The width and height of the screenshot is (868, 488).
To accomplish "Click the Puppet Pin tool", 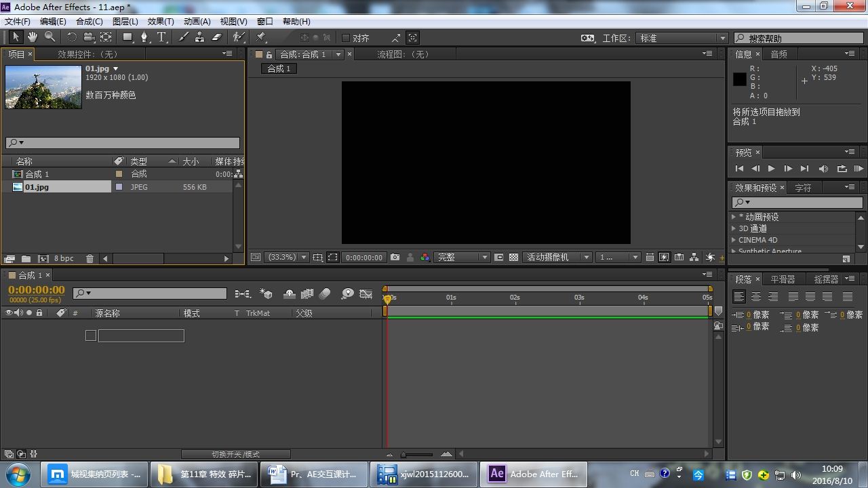I will click(x=261, y=37).
